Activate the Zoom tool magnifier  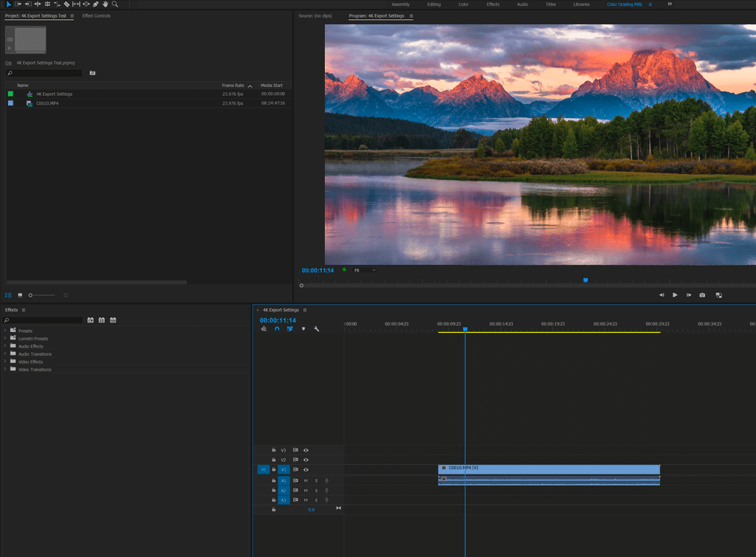114,4
